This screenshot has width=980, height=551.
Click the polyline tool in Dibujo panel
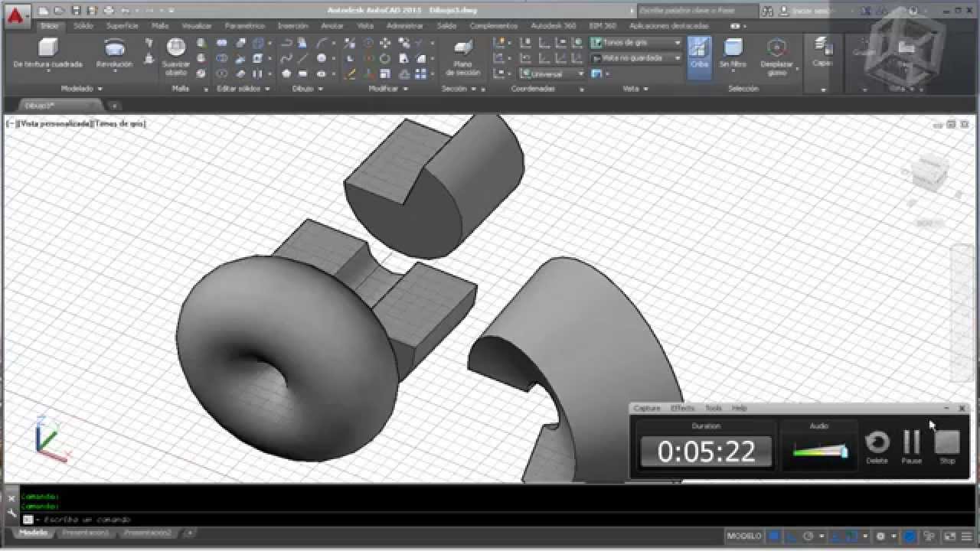tap(286, 43)
